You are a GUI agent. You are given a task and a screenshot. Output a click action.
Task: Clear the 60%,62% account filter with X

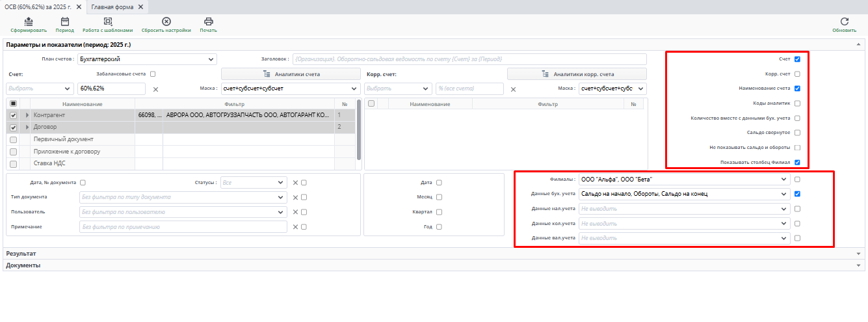click(x=155, y=89)
